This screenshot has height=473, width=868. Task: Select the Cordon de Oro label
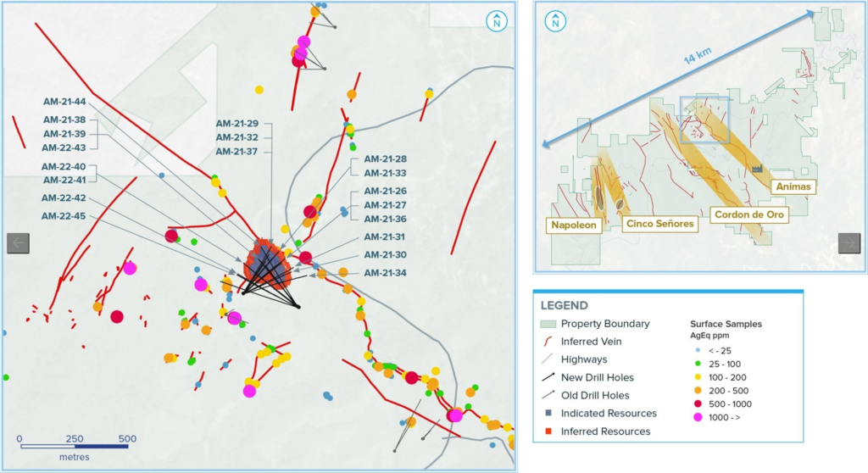click(749, 215)
